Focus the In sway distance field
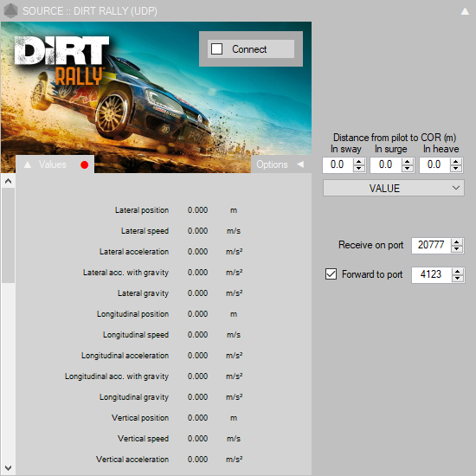 tap(338, 164)
